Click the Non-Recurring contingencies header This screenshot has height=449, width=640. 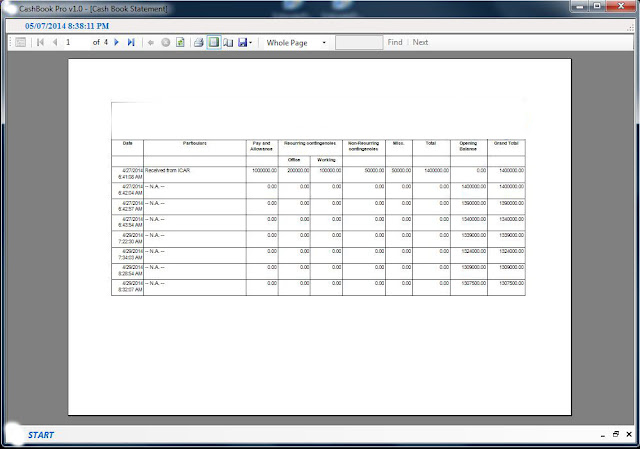pyautogui.click(x=364, y=146)
